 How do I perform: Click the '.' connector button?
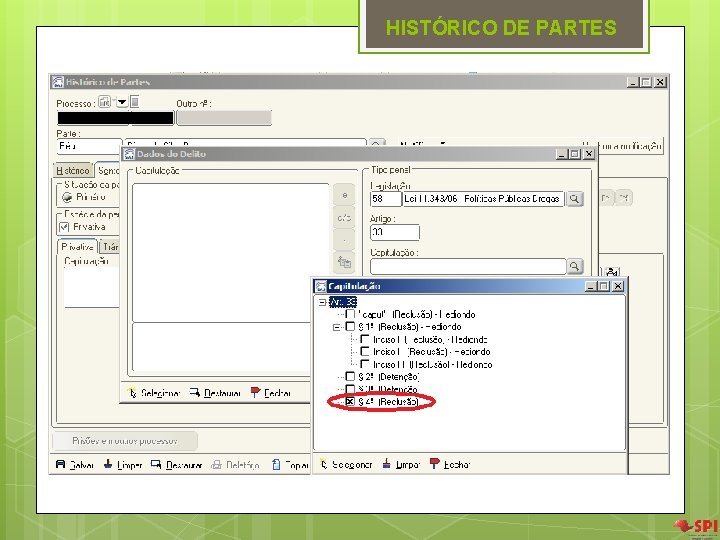(344, 240)
